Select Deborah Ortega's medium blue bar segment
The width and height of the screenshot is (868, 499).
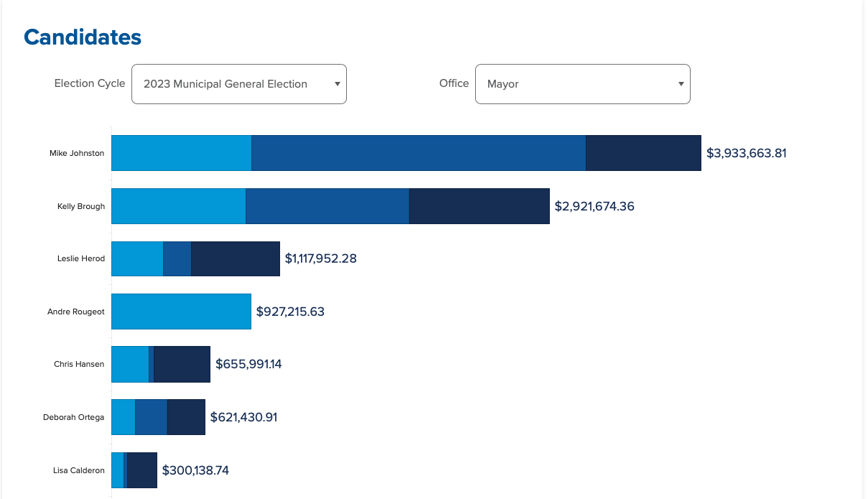pyautogui.click(x=151, y=417)
